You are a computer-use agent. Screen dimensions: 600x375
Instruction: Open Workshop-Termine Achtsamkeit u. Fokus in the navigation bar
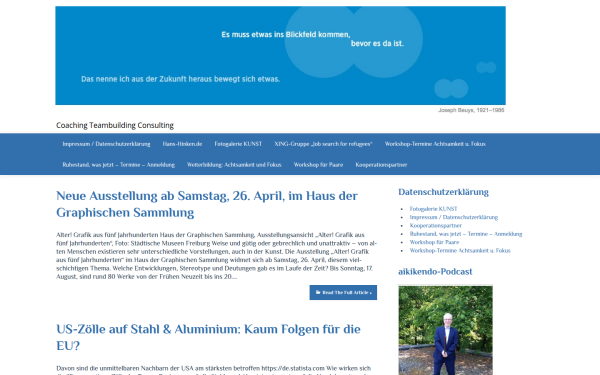click(435, 144)
